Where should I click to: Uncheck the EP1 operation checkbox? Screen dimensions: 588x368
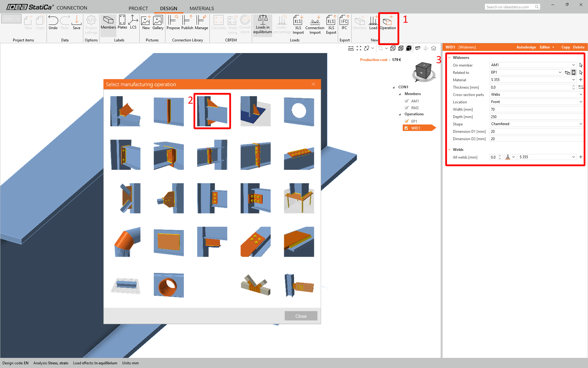click(x=407, y=121)
